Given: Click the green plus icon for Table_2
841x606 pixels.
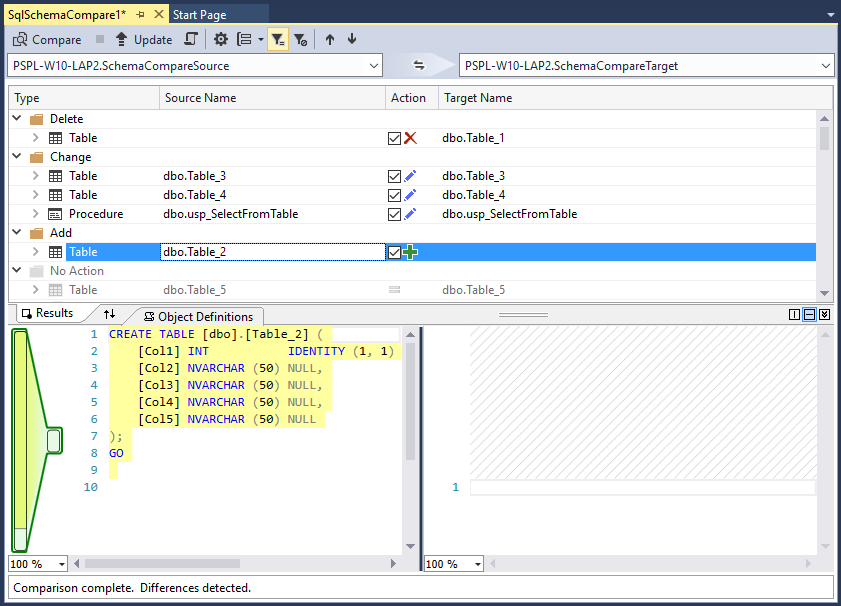Looking at the screenshot, I should coord(410,252).
